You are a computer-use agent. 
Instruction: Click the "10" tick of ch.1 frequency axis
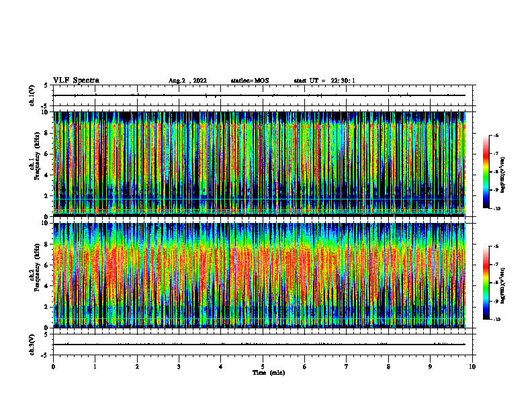coord(45,112)
